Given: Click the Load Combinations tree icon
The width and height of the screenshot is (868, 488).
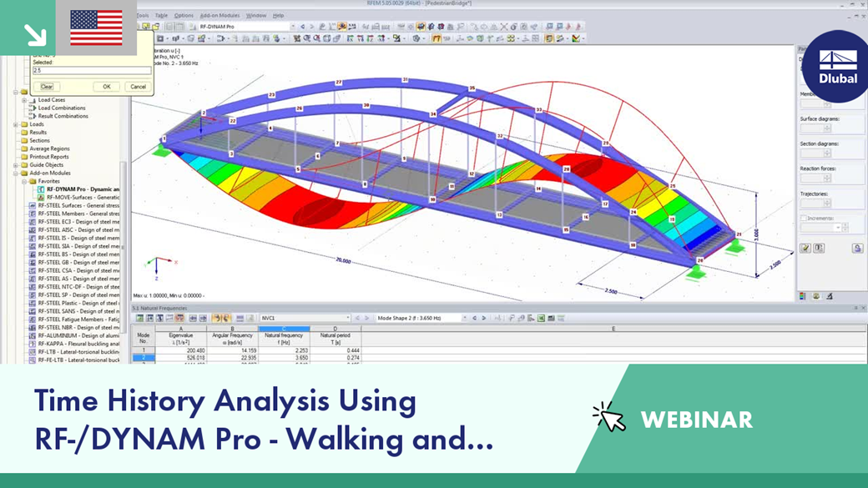Looking at the screenshot, I should point(33,108).
